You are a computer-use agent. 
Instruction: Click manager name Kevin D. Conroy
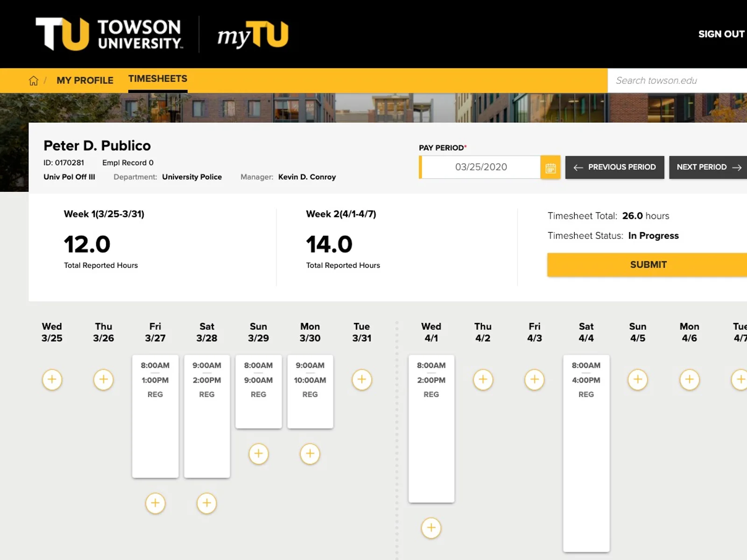[307, 177]
